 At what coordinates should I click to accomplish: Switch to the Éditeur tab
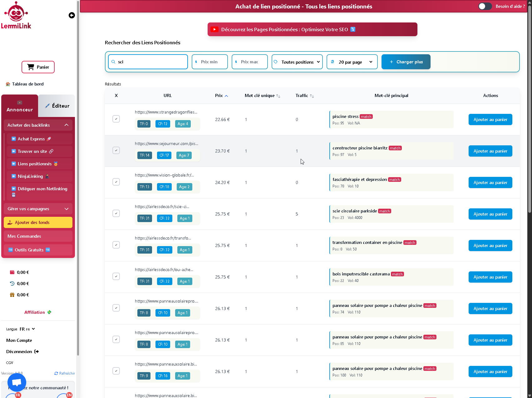tap(57, 106)
